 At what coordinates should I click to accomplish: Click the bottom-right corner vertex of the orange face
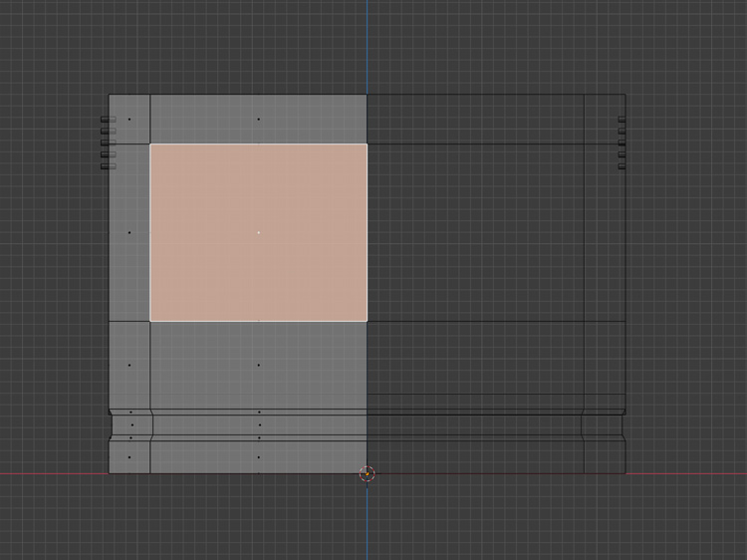point(367,321)
